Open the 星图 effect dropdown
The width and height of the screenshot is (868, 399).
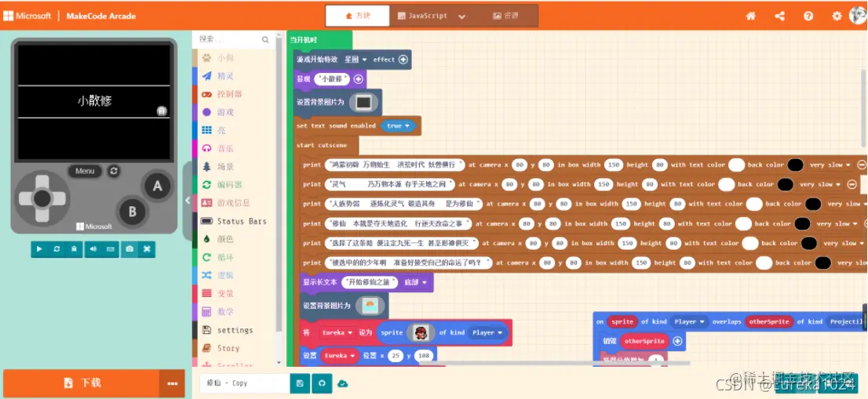pos(355,60)
